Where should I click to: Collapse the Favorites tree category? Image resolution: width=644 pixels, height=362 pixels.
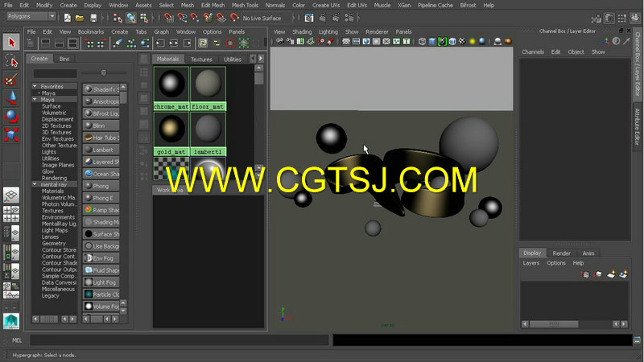click(x=35, y=87)
